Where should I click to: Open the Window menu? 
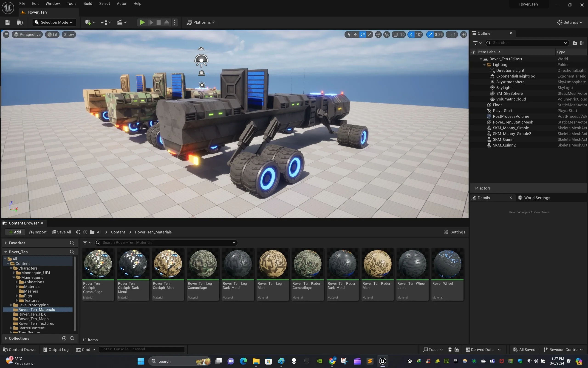pos(52,3)
